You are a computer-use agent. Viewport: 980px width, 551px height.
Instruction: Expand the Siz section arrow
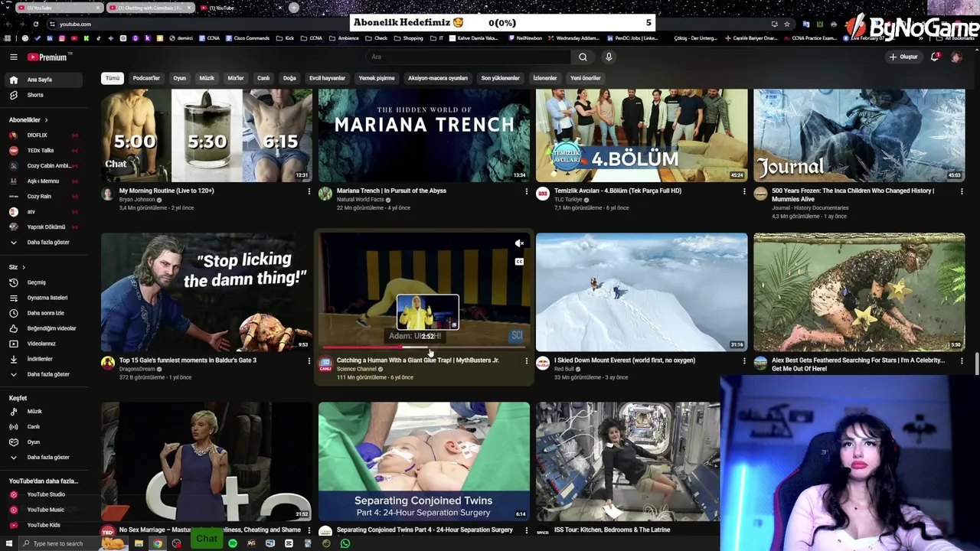click(x=24, y=267)
